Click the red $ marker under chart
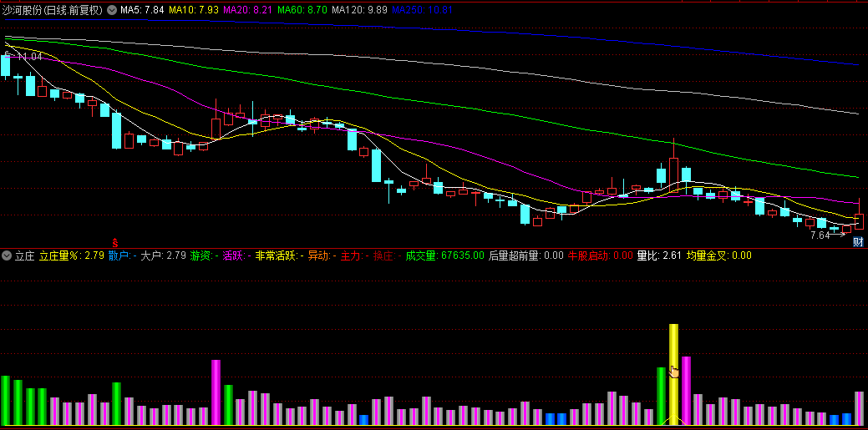868x430 pixels. pos(115,242)
